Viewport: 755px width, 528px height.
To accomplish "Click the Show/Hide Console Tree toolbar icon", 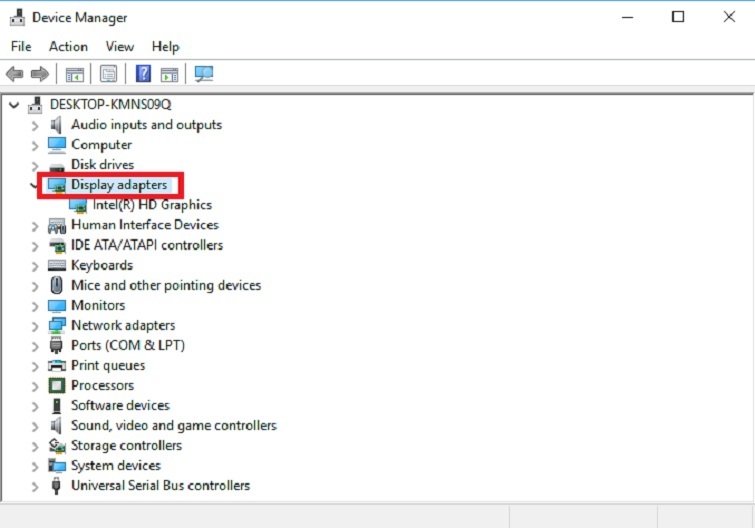I will (74, 74).
